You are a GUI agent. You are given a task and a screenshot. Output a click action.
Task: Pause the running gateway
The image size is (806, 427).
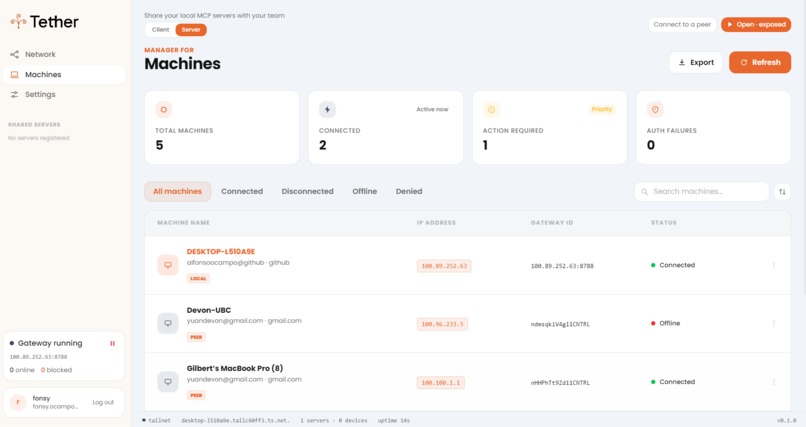(112, 343)
